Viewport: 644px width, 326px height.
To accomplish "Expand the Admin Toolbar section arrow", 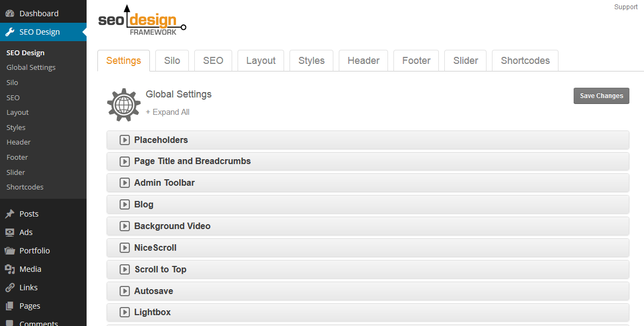I will coord(124,183).
